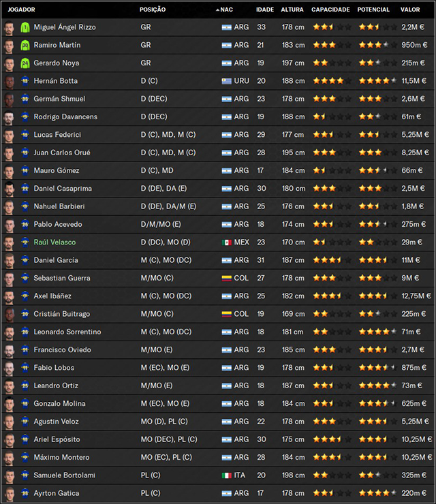Click Francisco Oviedo's shirt icon
Screen dimensions: 436x504
coord(25,350)
